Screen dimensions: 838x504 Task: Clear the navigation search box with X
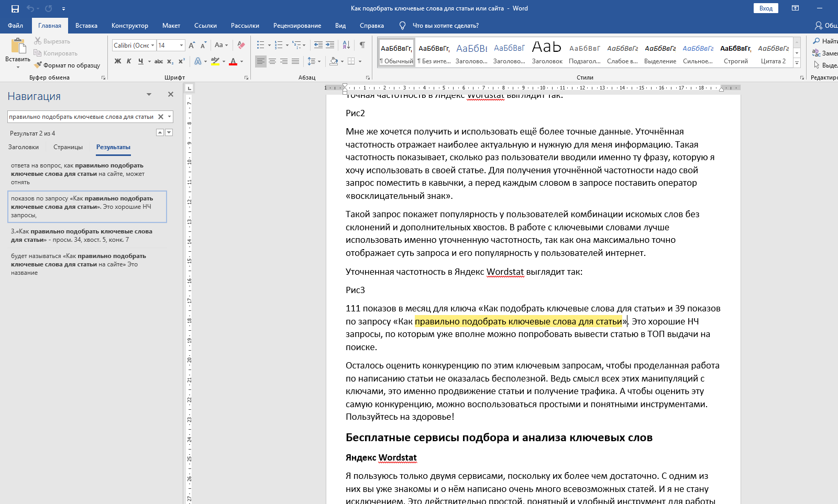tap(161, 117)
